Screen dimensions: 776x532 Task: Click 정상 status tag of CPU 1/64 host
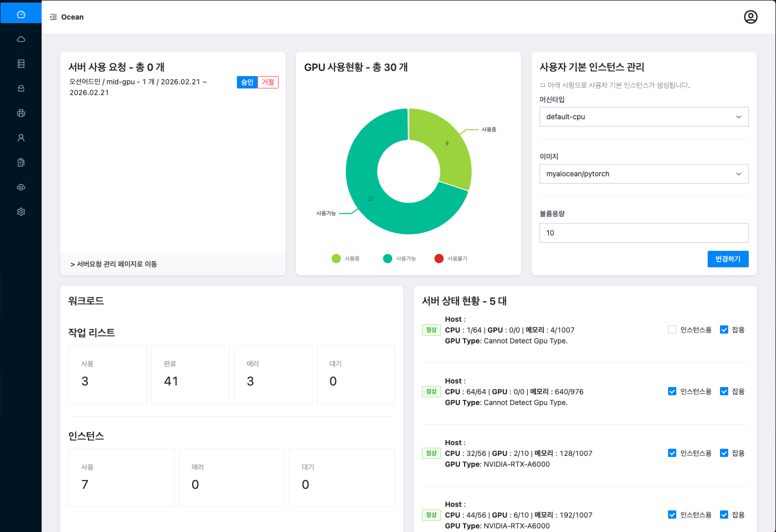click(x=431, y=330)
